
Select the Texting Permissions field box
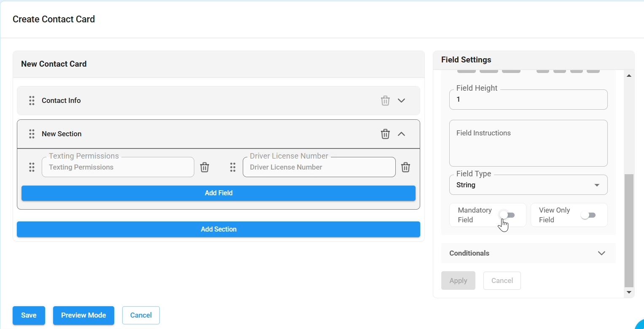(118, 167)
